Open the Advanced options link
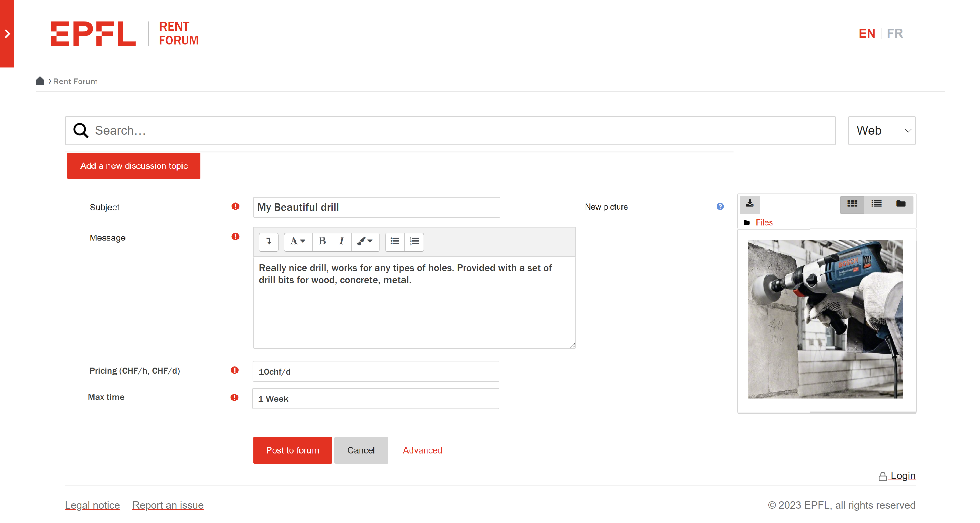 [422, 450]
